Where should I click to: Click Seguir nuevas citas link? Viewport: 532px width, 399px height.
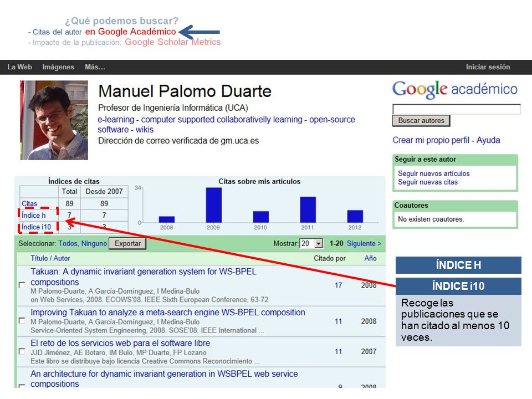click(427, 182)
